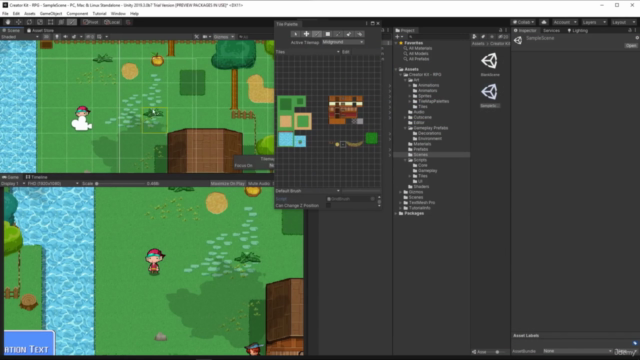Open the Collab dropdown
Image resolution: width=640 pixels, height=360 pixels.
tap(523, 22)
